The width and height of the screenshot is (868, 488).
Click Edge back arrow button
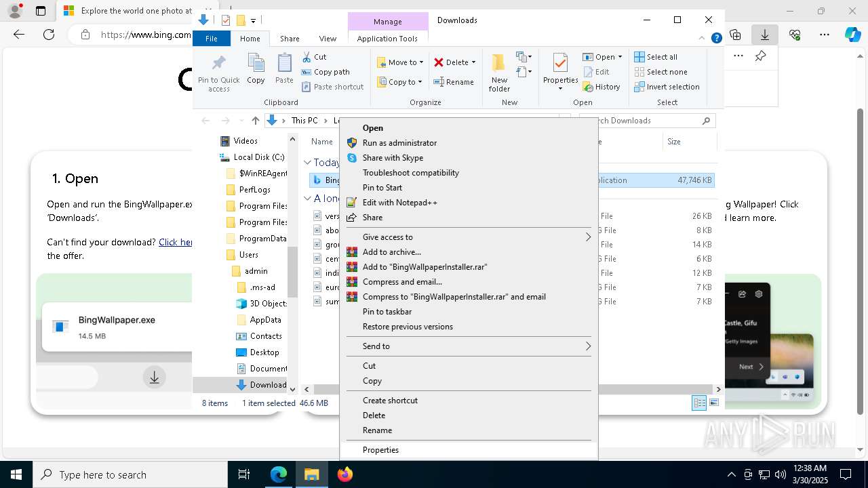19,35
